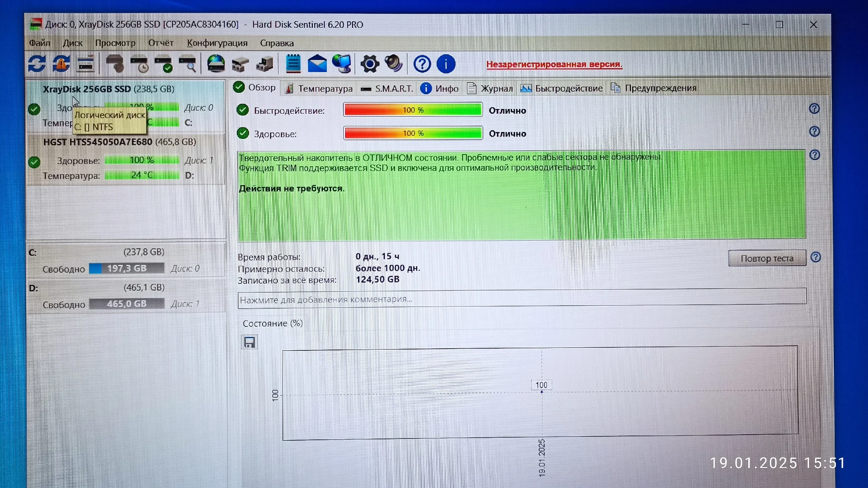Click the second grey disk device icon
Screen dimensions: 868x488
click(x=265, y=64)
